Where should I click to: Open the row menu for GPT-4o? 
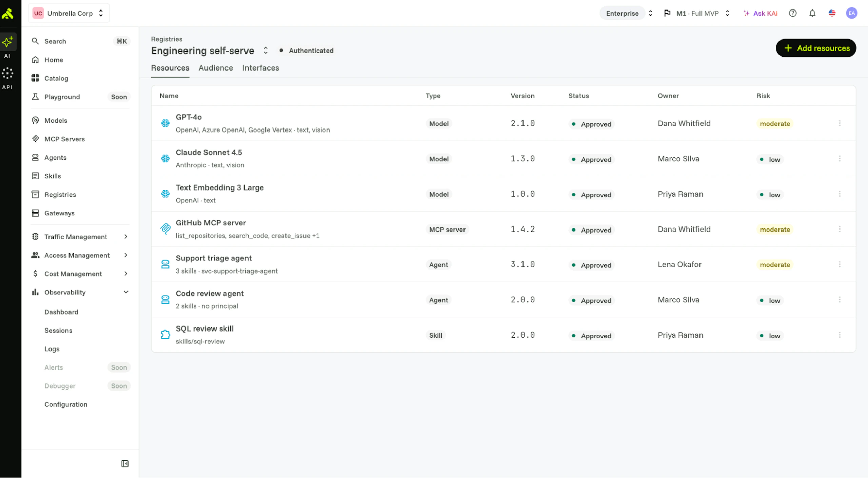[x=840, y=123]
